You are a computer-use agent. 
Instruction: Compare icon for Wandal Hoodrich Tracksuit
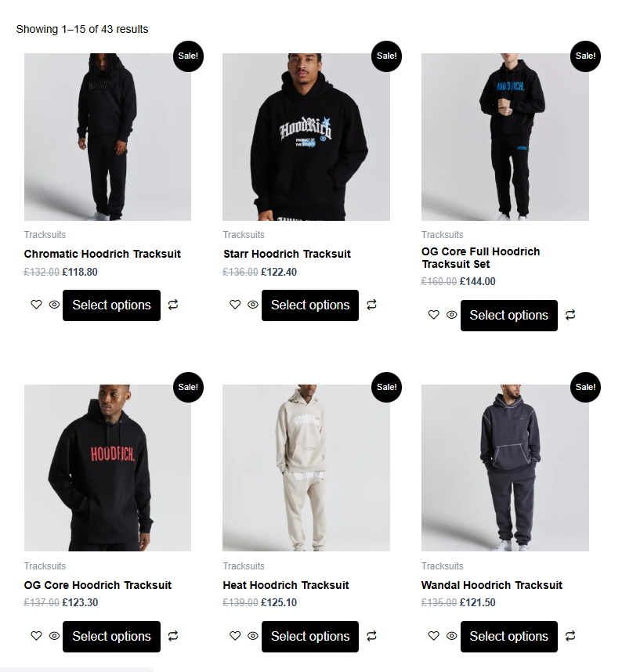570,636
